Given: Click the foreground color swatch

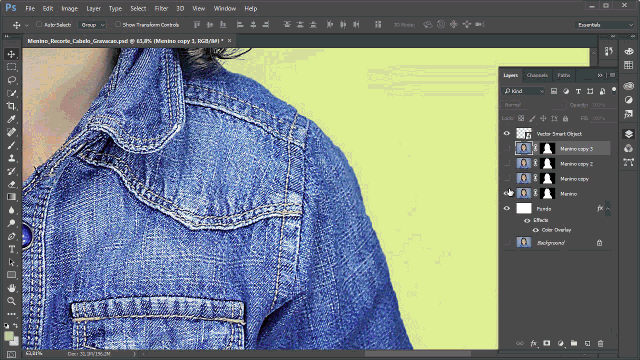Looking at the screenshot, I should [9, 336].
